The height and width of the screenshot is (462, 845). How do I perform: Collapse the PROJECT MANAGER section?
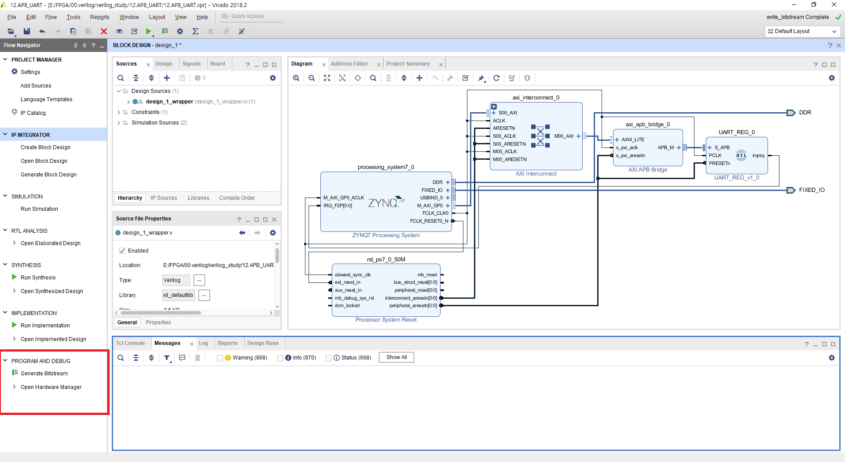pyautogui.click(x=5, y=59)
